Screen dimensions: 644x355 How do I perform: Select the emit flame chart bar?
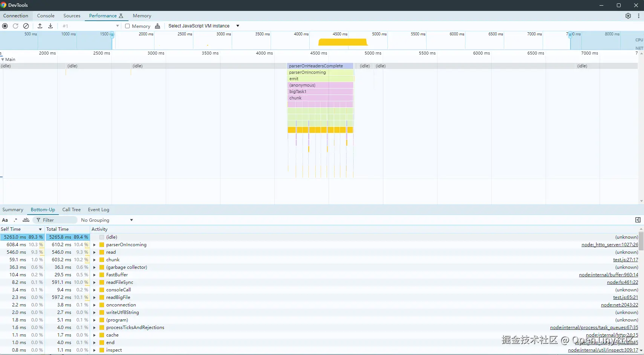click(320, 79)
